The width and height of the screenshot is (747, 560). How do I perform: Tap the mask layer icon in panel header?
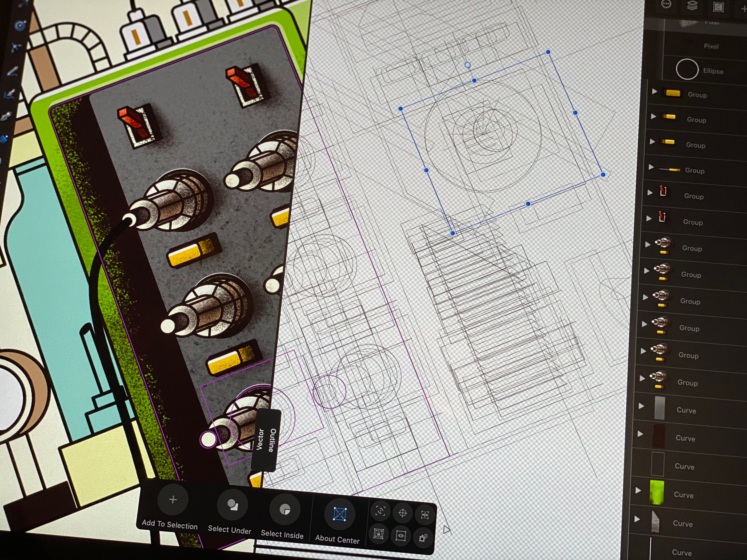(718, 7)
